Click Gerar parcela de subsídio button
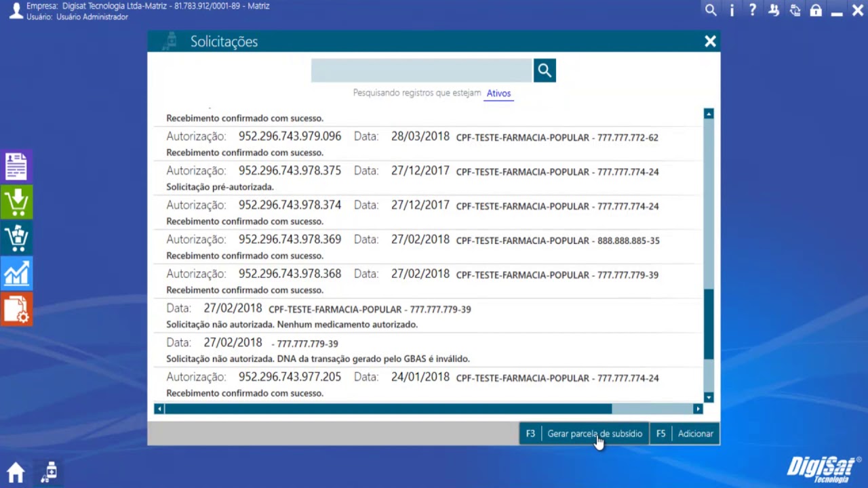868x488 pixels. (595, 434)
